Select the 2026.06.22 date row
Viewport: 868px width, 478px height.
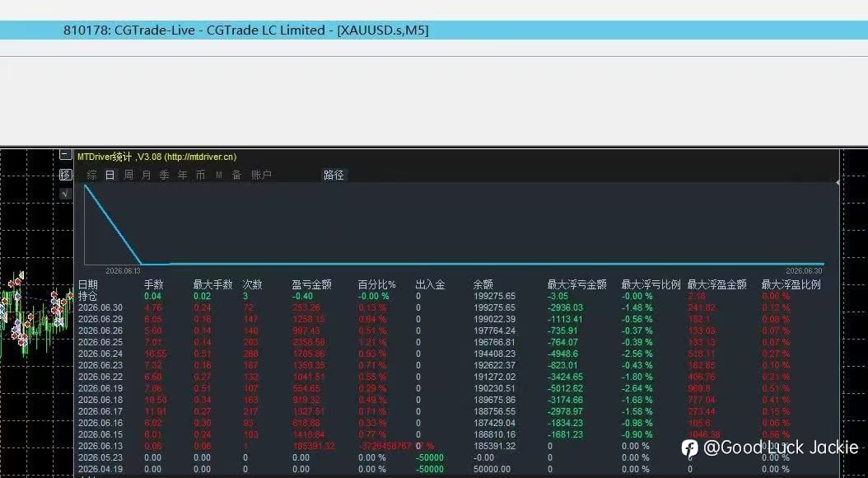tap(100, 377)
